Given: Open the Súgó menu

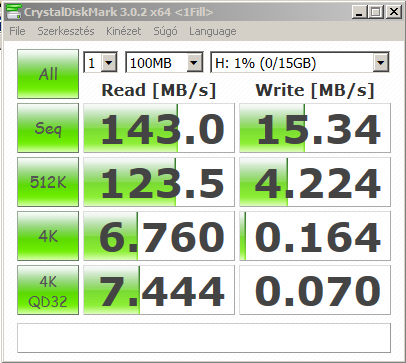Looking at the screenshot, I should coord(165,31).
